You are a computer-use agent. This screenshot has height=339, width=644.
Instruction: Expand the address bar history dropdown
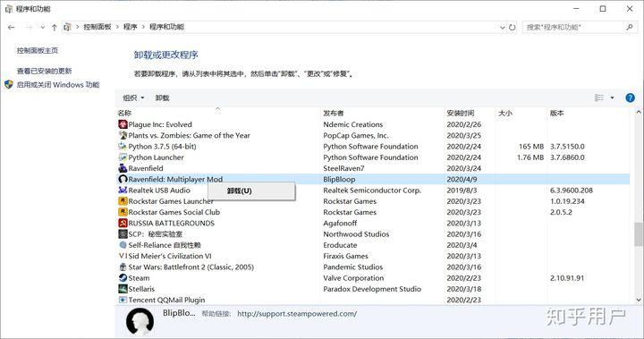(x=503, y=28)
